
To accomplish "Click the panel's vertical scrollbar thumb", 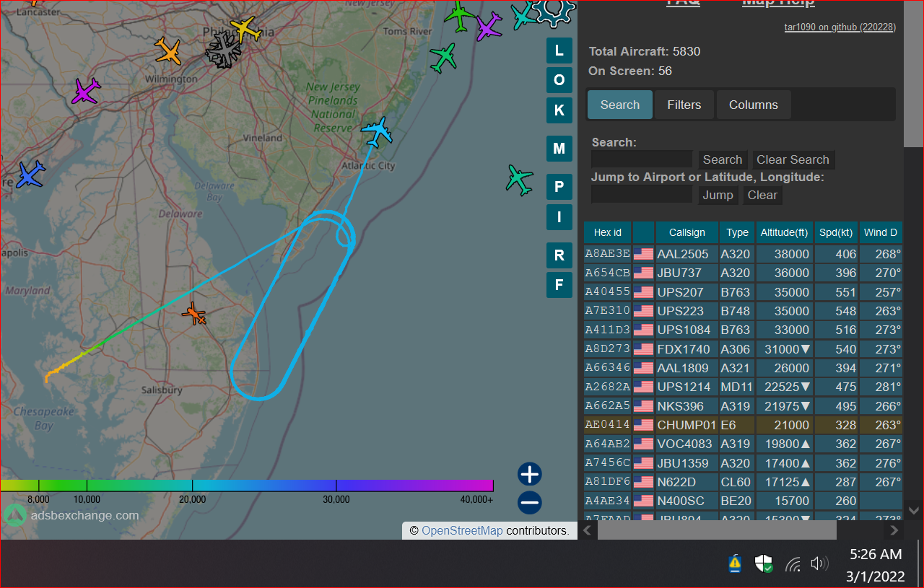I will coord(913,74).
